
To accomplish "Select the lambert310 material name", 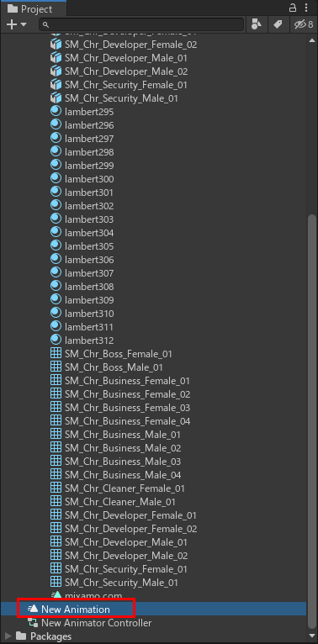I will pyautogui.click(x=89, y=314).
